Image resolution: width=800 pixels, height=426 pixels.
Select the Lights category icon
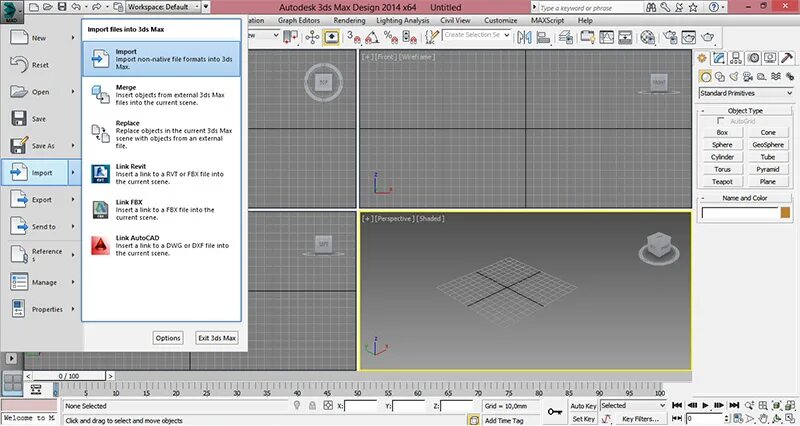(x=734, y=77)
